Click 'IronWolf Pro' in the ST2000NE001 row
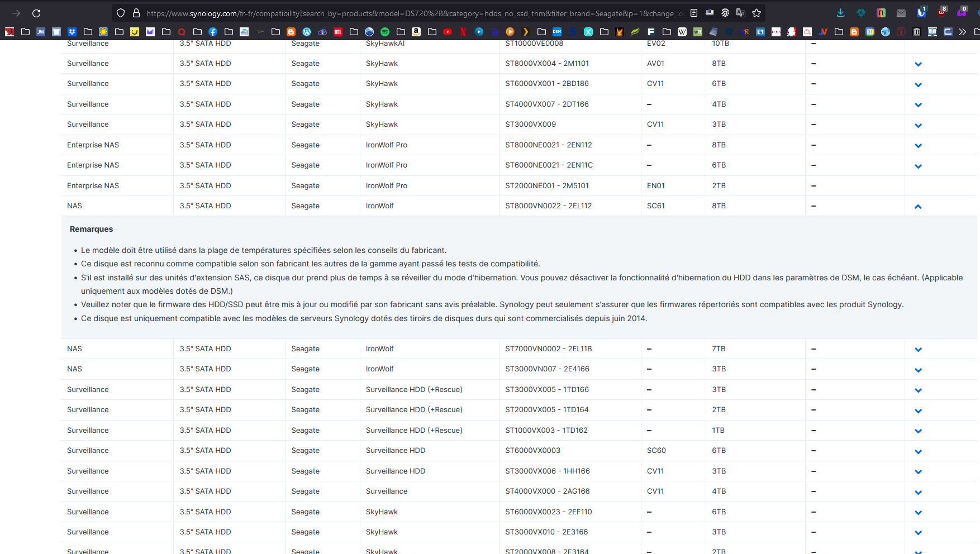The width and height of the screenshot is (980, 554). (387, 185)
